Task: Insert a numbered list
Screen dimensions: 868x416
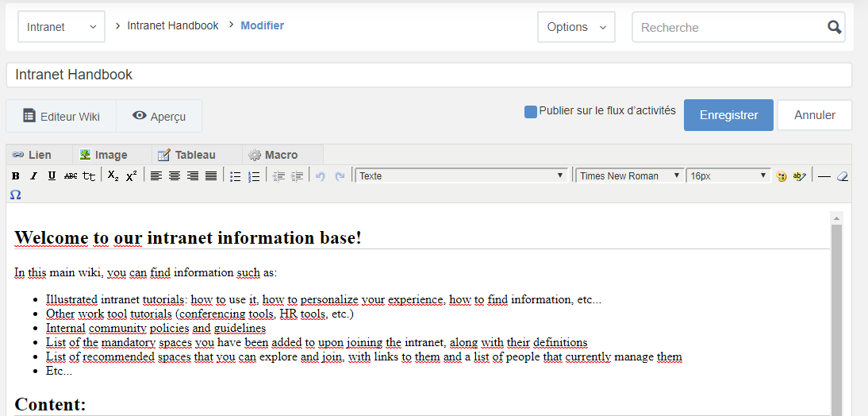Action: click(254, 176)
